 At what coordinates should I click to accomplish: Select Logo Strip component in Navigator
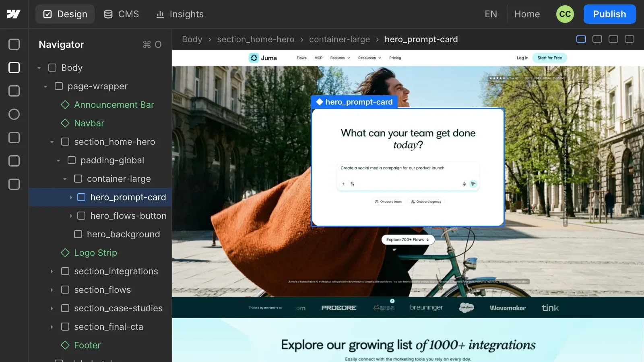point(89,253)
